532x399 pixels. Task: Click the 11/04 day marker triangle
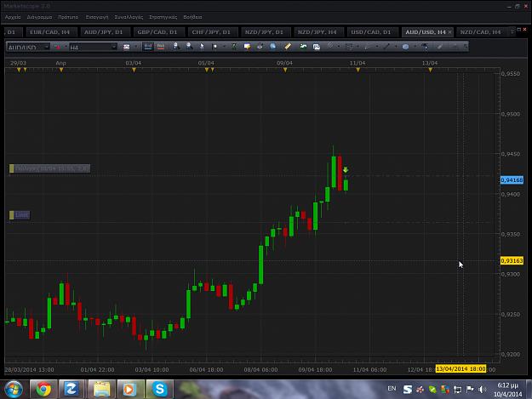coord(358,70)
